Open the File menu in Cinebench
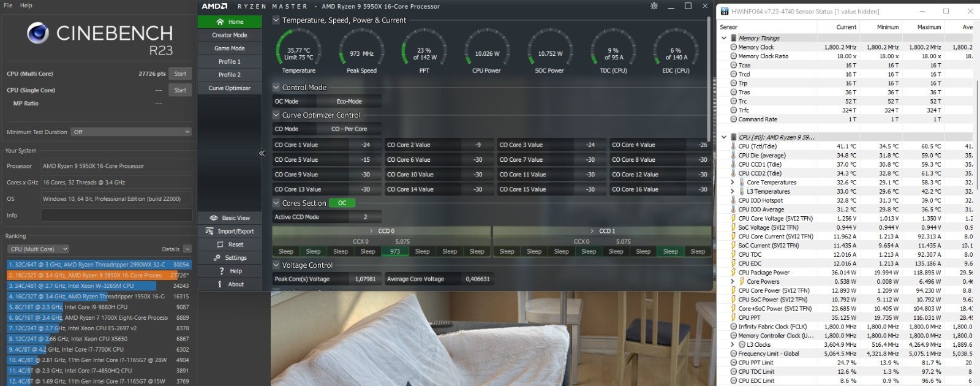Image resolution: width=980 pixels, height=386 pixels. pos(8,6)
